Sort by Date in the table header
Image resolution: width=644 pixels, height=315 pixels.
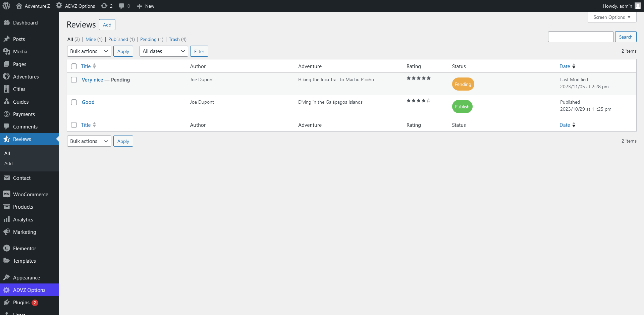pos(568,66)
